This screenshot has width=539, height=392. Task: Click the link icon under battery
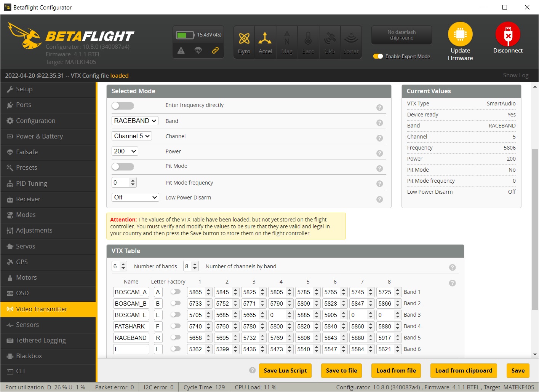tap(215, 50)
